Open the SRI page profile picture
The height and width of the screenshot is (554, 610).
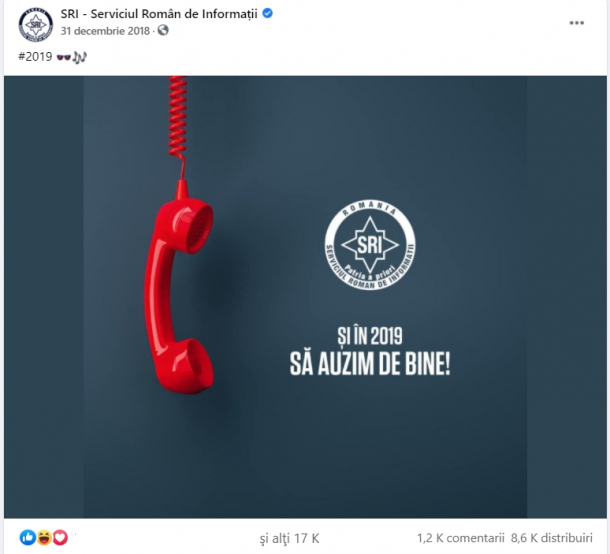click(36, 25)
